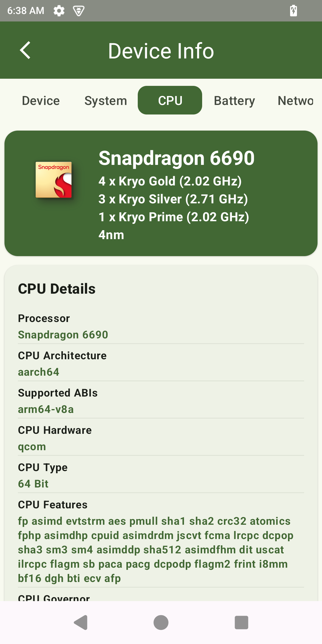Tap the back arrow in header

click(25, 50)
